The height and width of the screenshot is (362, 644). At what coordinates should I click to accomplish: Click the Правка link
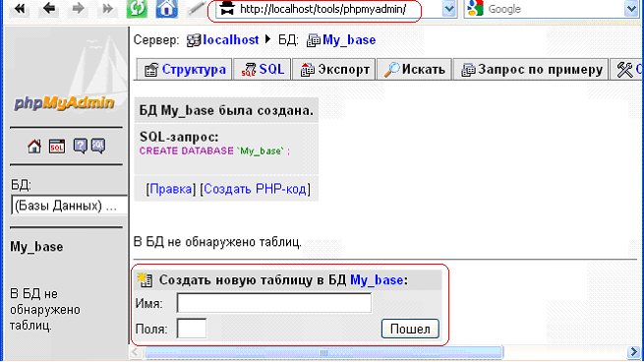170,189
